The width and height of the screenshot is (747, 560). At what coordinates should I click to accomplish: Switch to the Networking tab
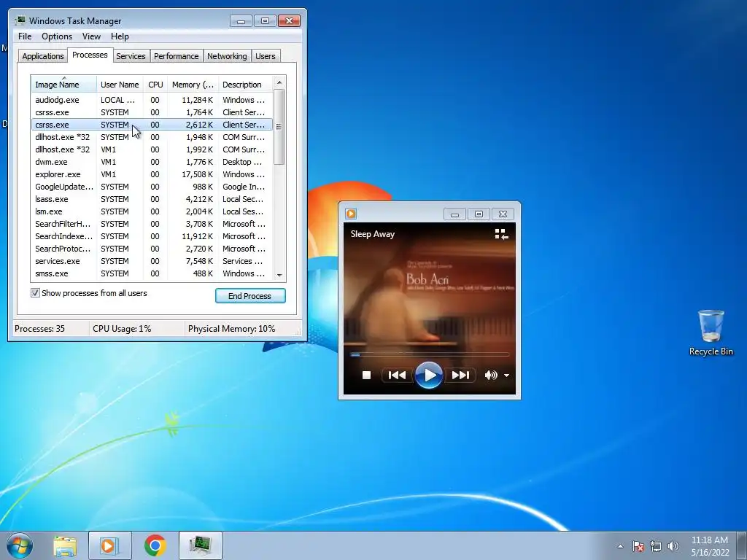(227, 55)
